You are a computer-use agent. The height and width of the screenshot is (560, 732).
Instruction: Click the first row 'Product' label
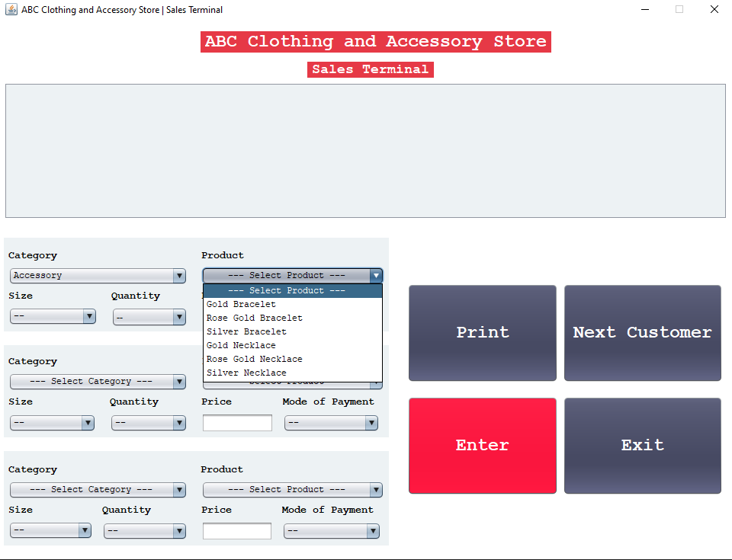223,255
